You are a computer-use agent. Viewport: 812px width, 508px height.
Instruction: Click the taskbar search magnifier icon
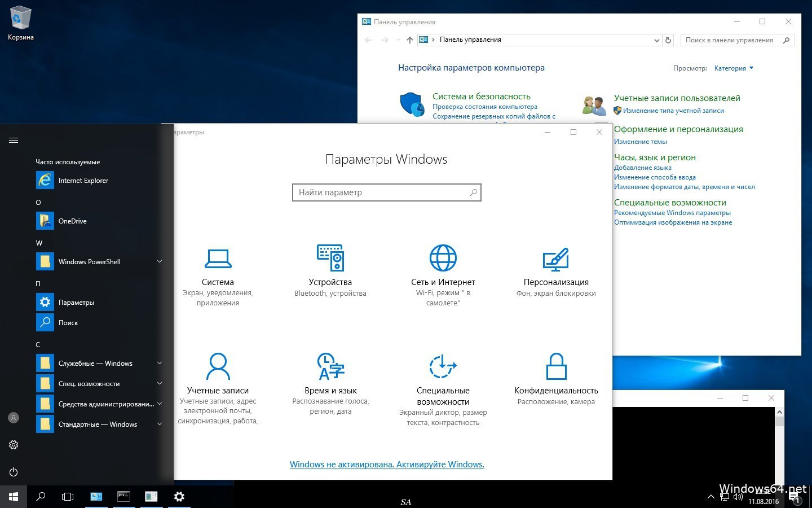coord(41,497)
